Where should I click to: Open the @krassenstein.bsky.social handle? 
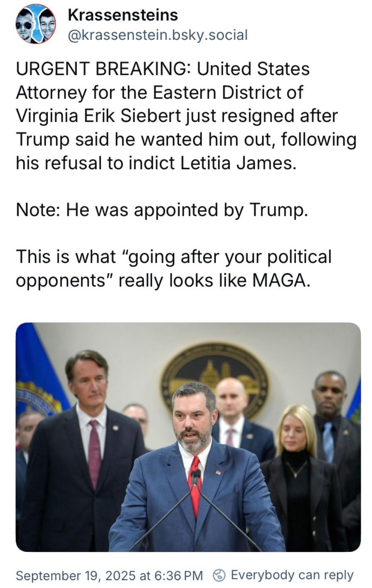point(158,35)
